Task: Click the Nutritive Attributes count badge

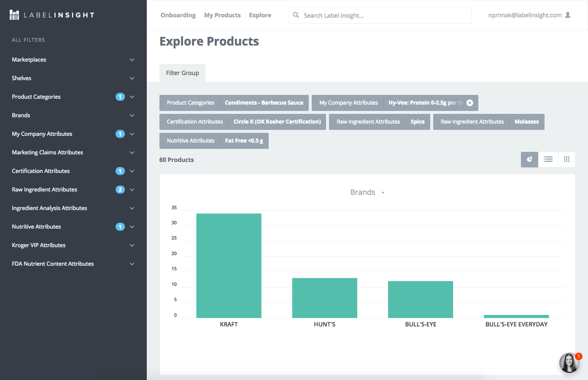Action: click(x=120, y=226)
